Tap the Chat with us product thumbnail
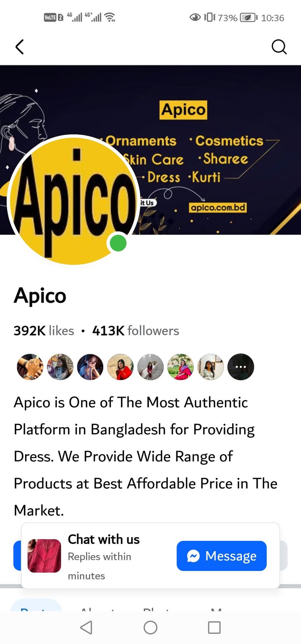 (44, 556)
